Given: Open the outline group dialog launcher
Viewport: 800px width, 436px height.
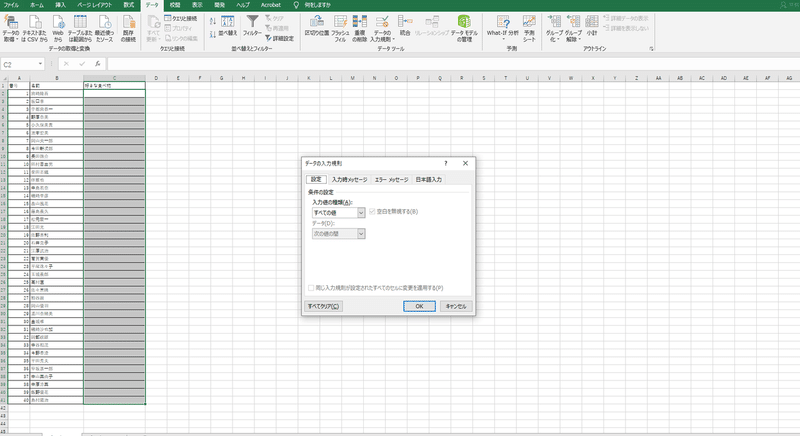Looking at the screenshot, I should point(651,49).
